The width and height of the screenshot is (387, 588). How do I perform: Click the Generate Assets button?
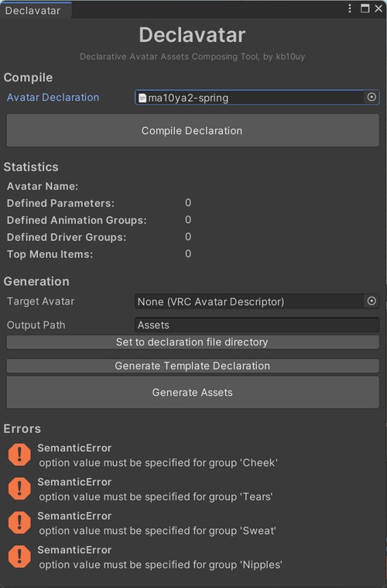[x=193, y=392]
